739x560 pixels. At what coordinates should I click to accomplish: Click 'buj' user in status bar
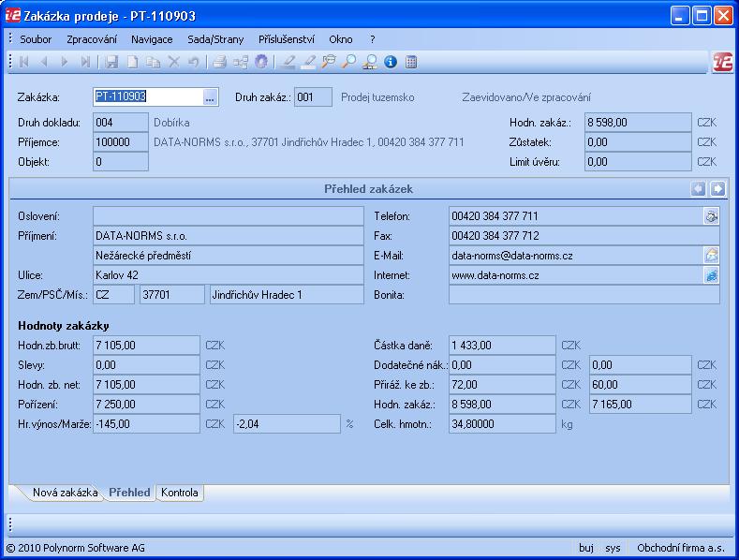pyautogui.click(x=585, y=548)
